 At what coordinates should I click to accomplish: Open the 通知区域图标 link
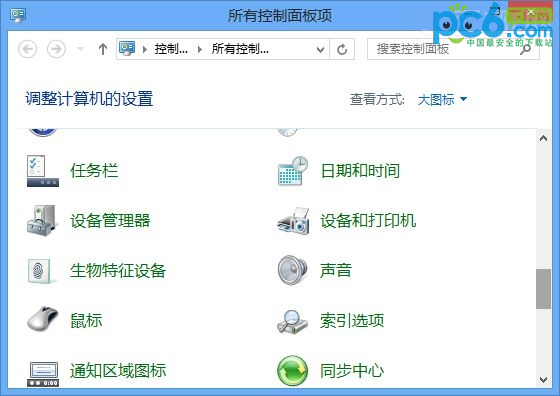tap(118, 370)
